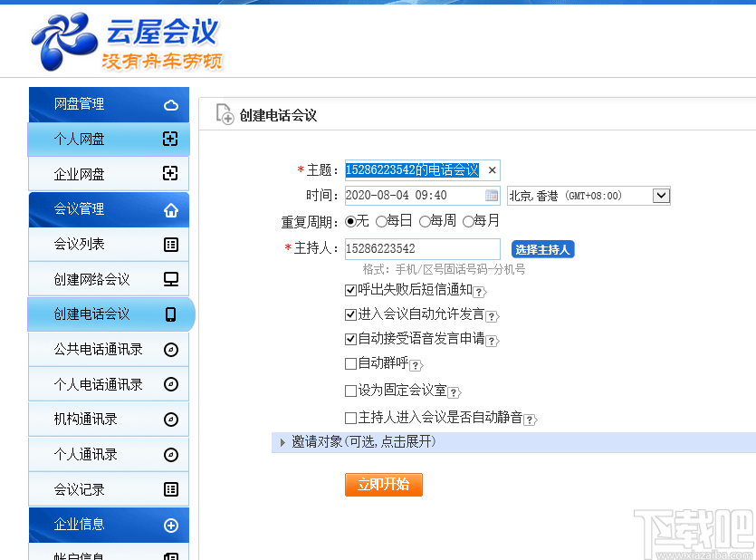Screen dimensions: 756x560
Task: Click the help icon after 呼出失败后短信通知
Action: tap(480, 292)
